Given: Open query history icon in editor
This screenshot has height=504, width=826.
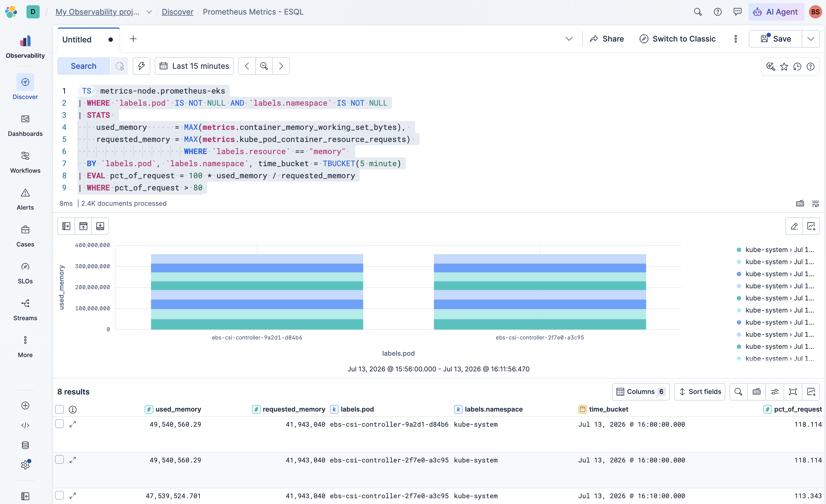Looking at the screenshot, I should click(x=797, y=66).
